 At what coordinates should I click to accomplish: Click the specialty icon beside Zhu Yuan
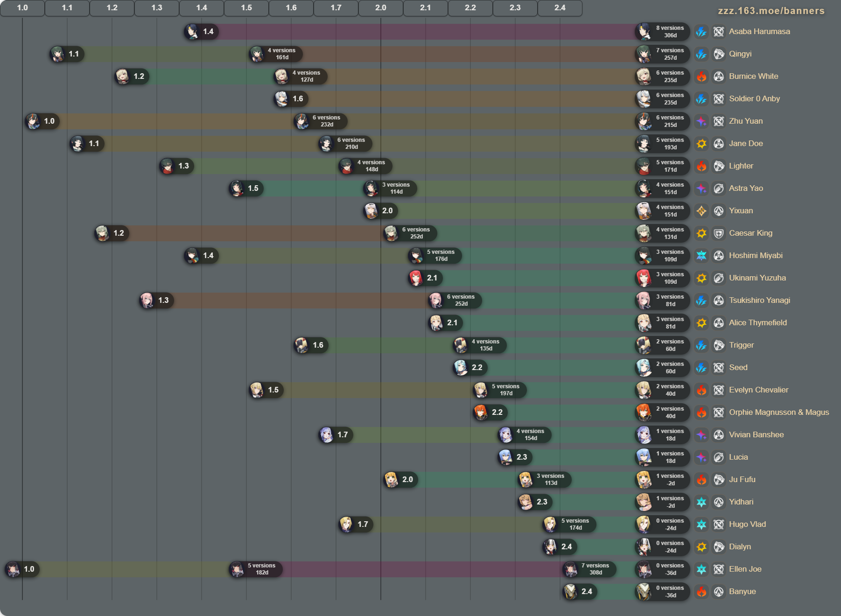719,121
